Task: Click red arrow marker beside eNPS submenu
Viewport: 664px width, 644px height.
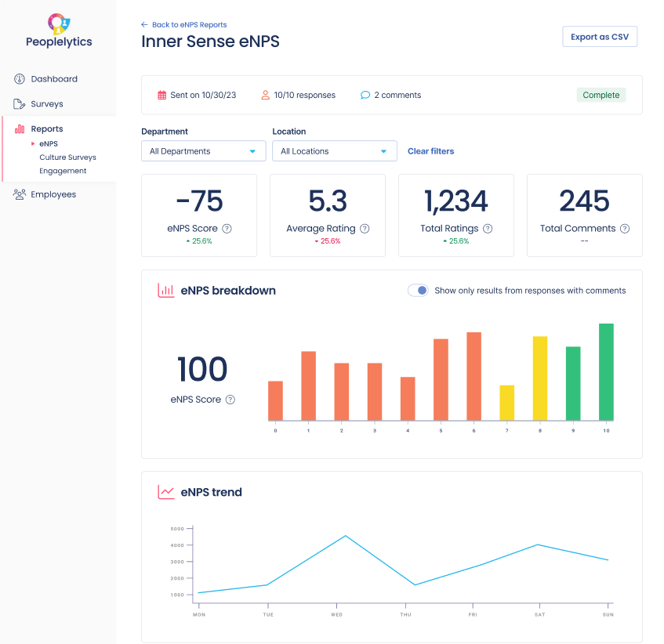Action: coord(33,144)
